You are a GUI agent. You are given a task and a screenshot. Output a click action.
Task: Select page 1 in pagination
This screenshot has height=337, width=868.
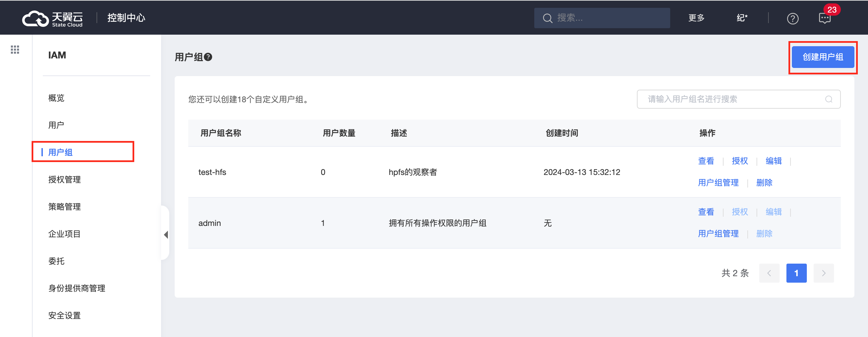click(796, 273)
